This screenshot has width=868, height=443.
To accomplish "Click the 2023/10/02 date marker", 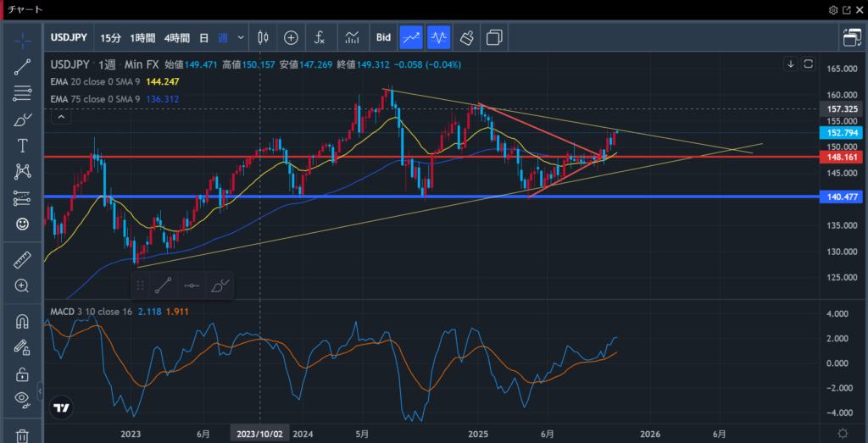I will click(x=259, y=434).
